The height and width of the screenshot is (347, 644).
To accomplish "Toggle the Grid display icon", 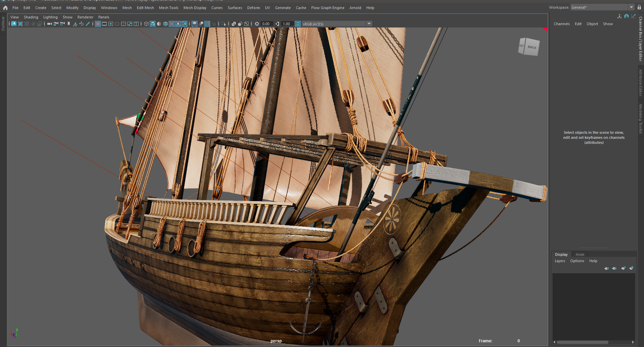I will tap(98, 24).
